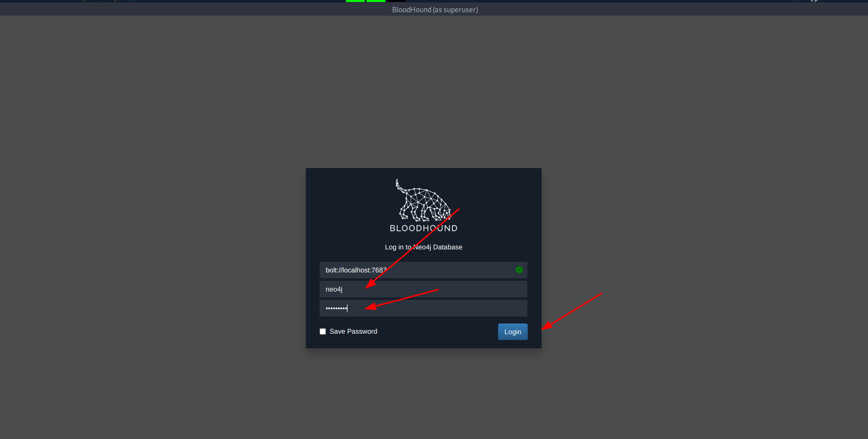Viewport: 868px width, 439px height.
Task: Click the left green indicator in top panel
Action: tap(355, 1)
